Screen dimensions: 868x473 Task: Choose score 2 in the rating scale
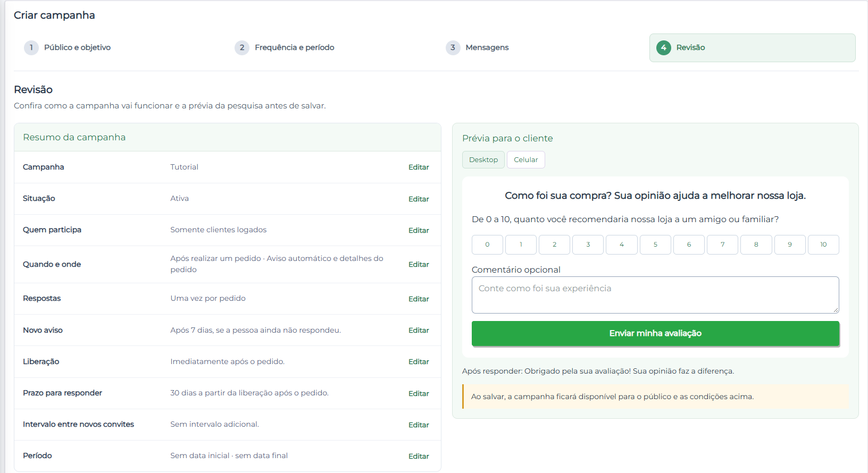click(554, 244)
